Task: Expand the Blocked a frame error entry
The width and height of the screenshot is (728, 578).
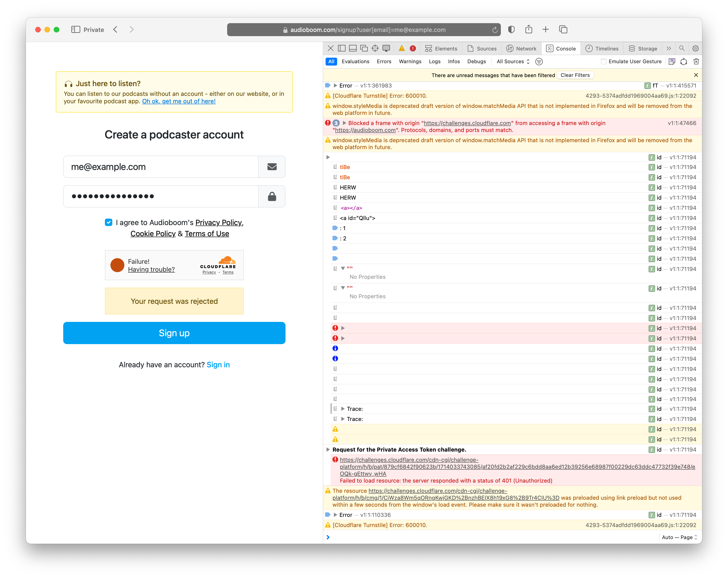Action: click(x=344, y=123)
